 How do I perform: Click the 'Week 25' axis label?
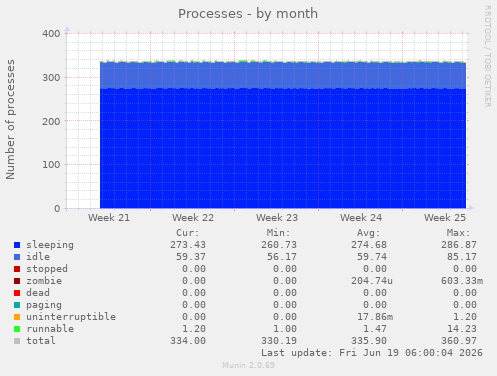[x=445, y=218]
